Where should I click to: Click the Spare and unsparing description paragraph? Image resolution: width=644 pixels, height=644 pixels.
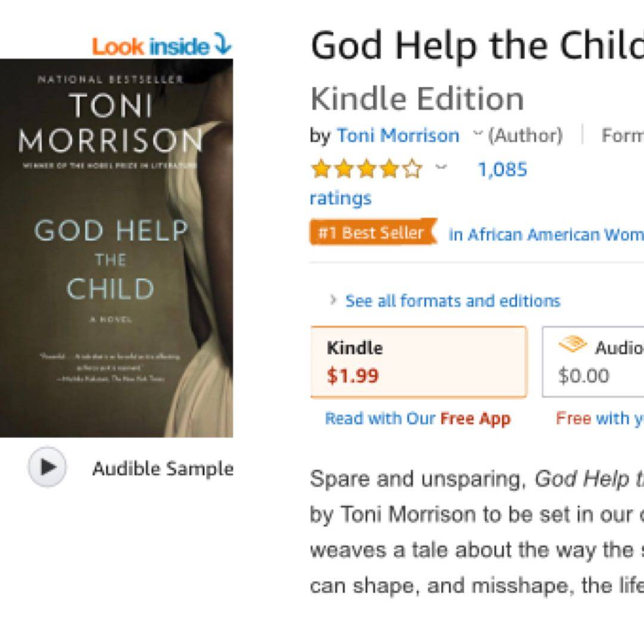tap(477, 532)
